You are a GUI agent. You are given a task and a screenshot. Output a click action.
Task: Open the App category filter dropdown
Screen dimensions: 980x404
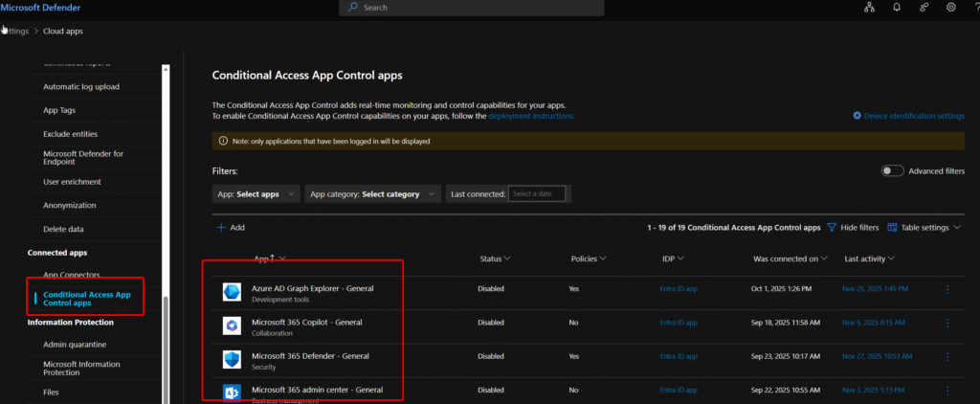pyautogui.click(x=373, y=194)
